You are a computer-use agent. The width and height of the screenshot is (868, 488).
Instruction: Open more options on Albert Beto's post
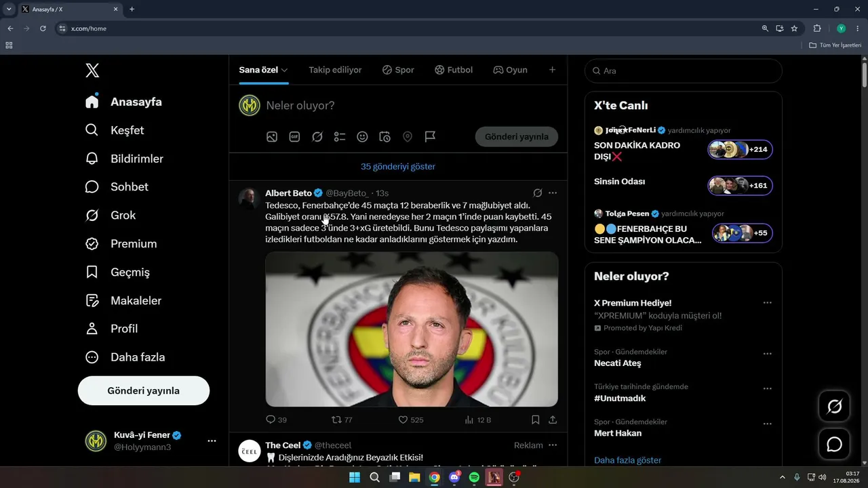pos(553,193)
